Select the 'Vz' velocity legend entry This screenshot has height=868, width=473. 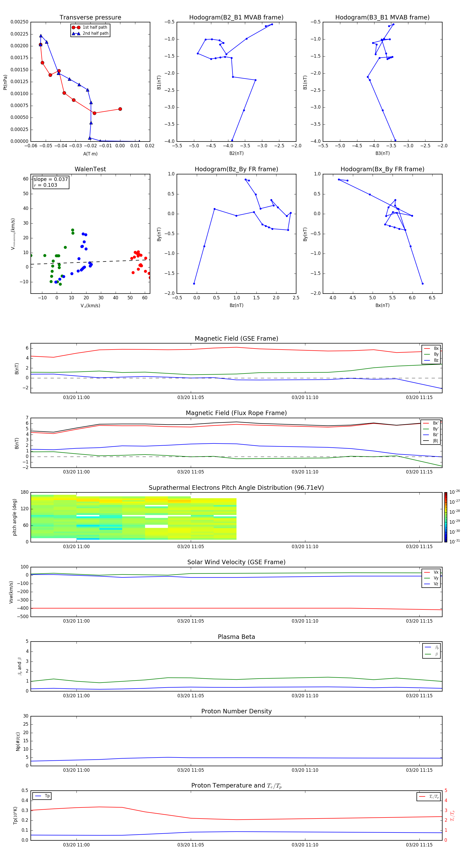pyautogui.click(x=431, y=584)
